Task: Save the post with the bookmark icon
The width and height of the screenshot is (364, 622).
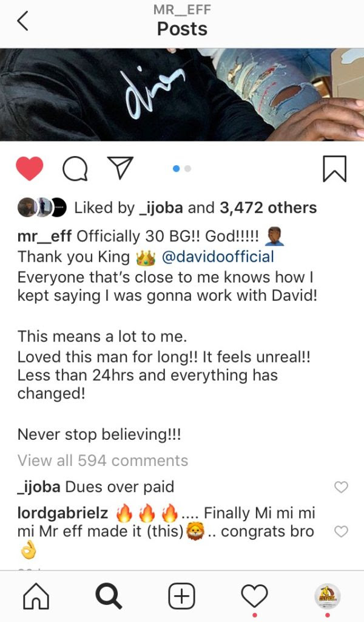Action: [x=335, y=169]
